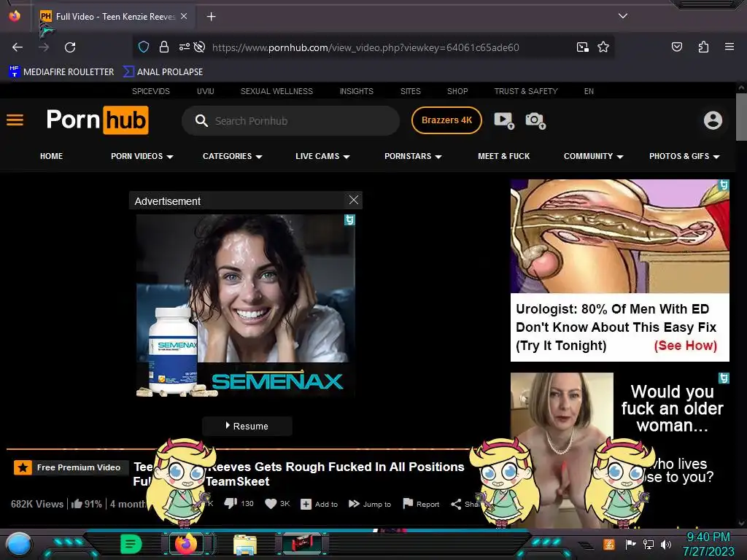Expand the PORN VIDEOS dropdown

click(x=142, y=156)
